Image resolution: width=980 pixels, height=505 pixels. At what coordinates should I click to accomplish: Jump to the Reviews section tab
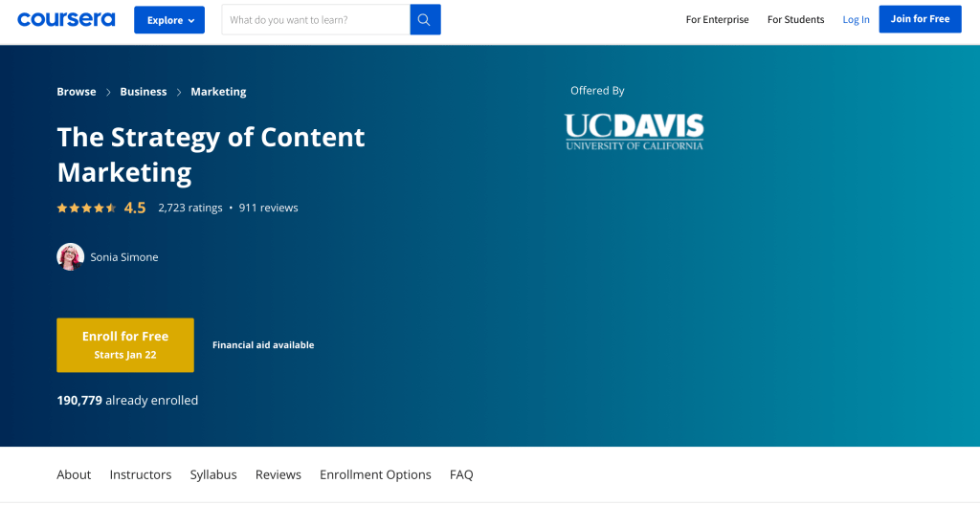pos(278,474)
